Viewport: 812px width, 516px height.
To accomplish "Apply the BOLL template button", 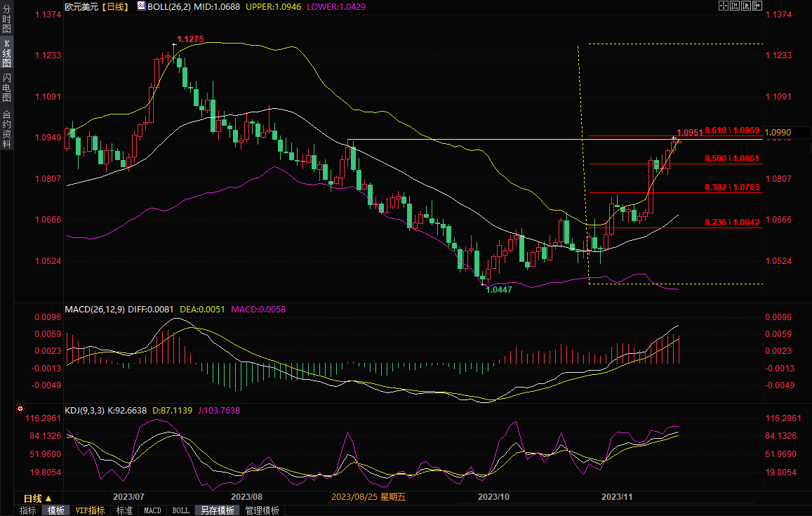I will point(180,510).
